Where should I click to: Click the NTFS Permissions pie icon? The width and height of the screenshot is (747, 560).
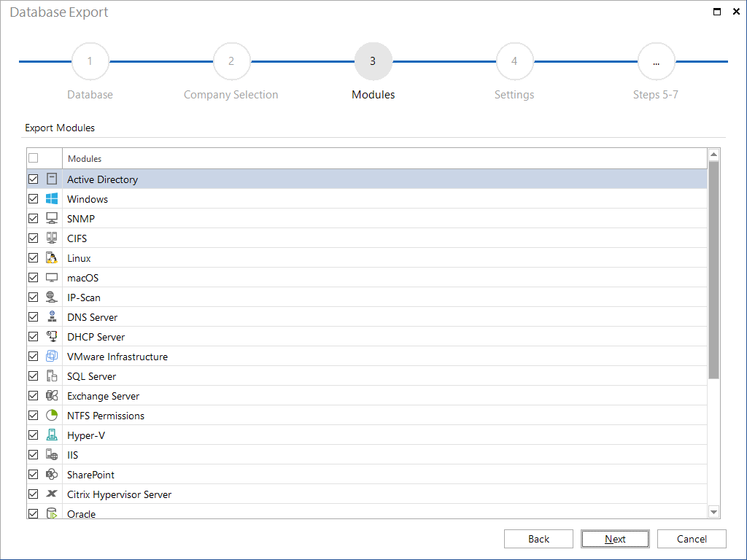[x=52, y=415]
